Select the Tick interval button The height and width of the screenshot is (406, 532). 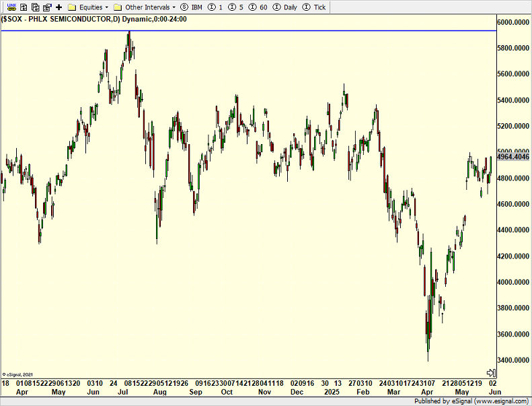click(314, 7)
